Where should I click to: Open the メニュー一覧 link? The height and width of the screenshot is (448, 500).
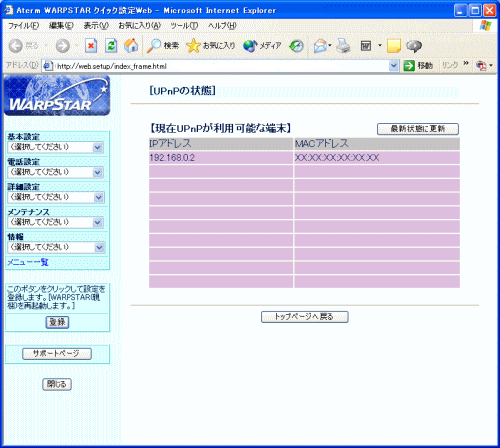coord(28,262)
